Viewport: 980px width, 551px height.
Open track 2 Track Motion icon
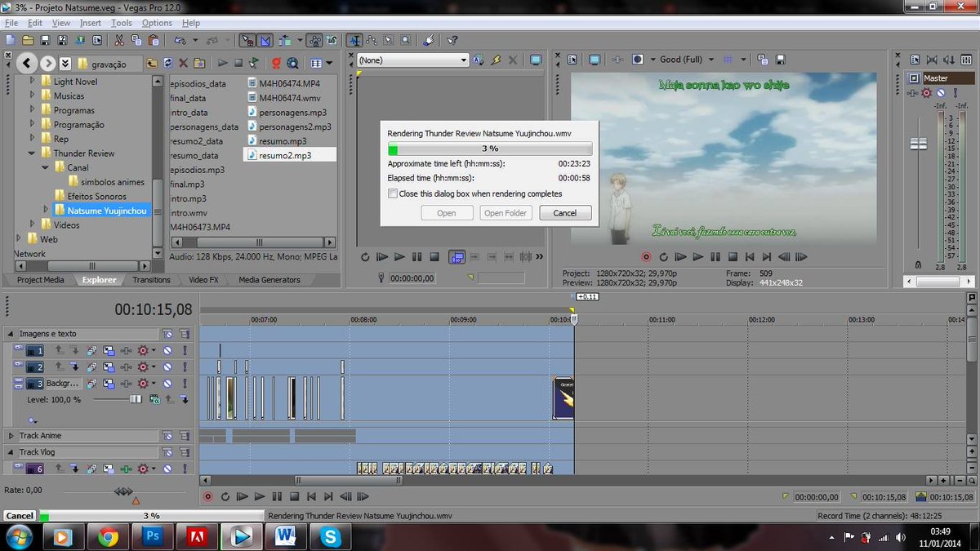(109, 367)
